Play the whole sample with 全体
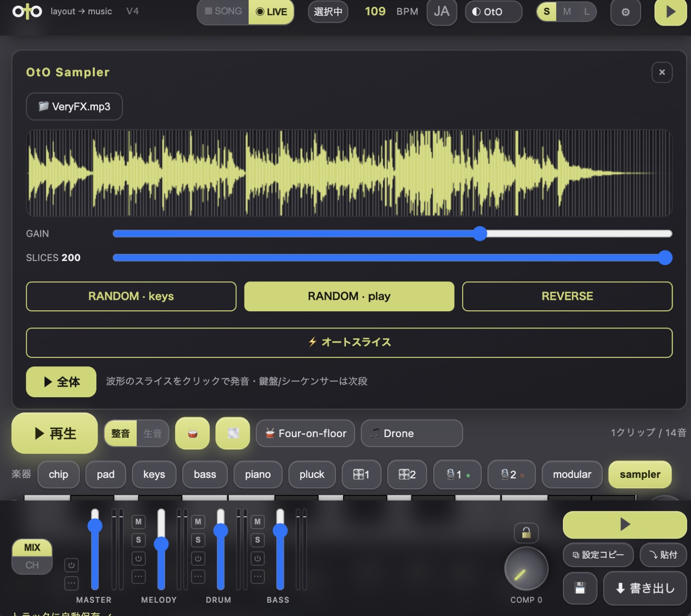This screenshot has height=616, width=691. pyautogui.click(x=61, y=382)
